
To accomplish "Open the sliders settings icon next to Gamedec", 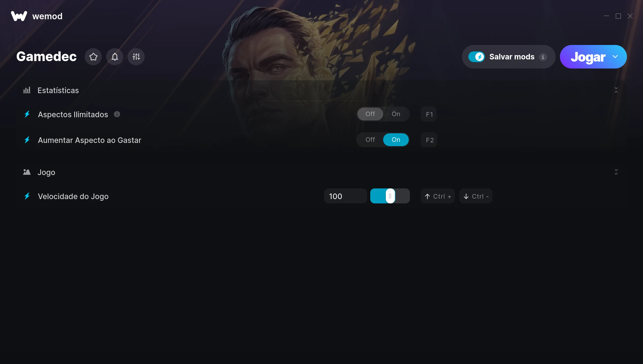I will coord(136,57).
